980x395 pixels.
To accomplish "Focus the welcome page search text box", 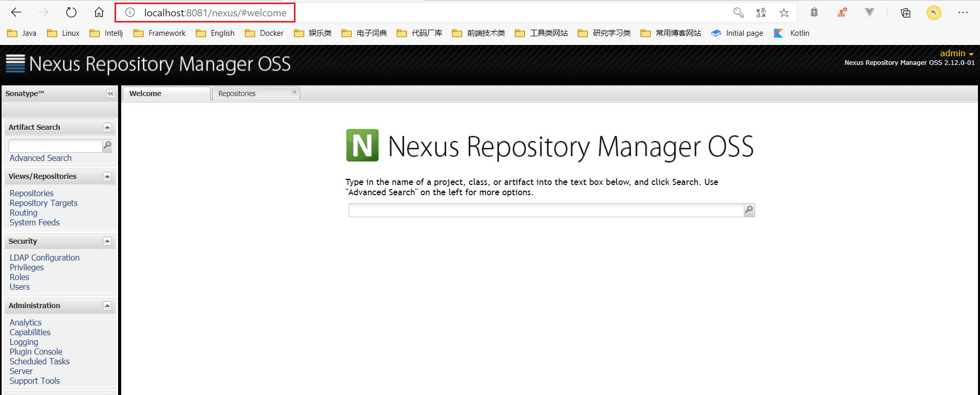I will click(546, 210).
